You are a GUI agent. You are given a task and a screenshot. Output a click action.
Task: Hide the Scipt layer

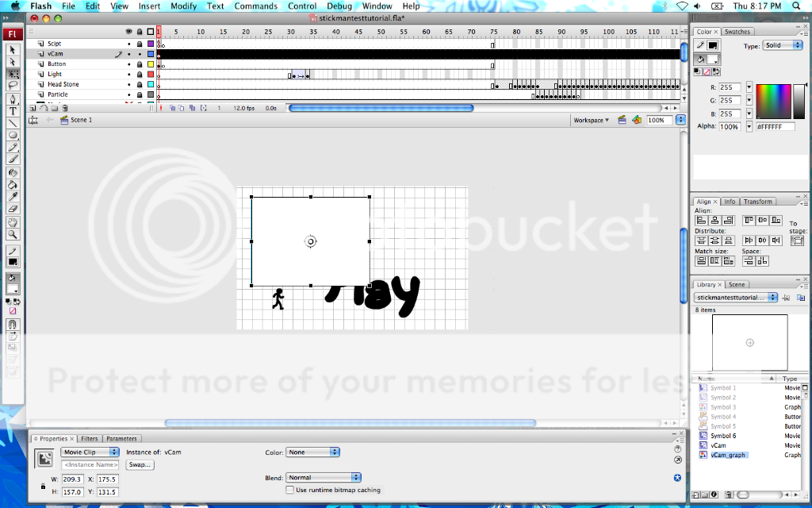pos(129,44)
